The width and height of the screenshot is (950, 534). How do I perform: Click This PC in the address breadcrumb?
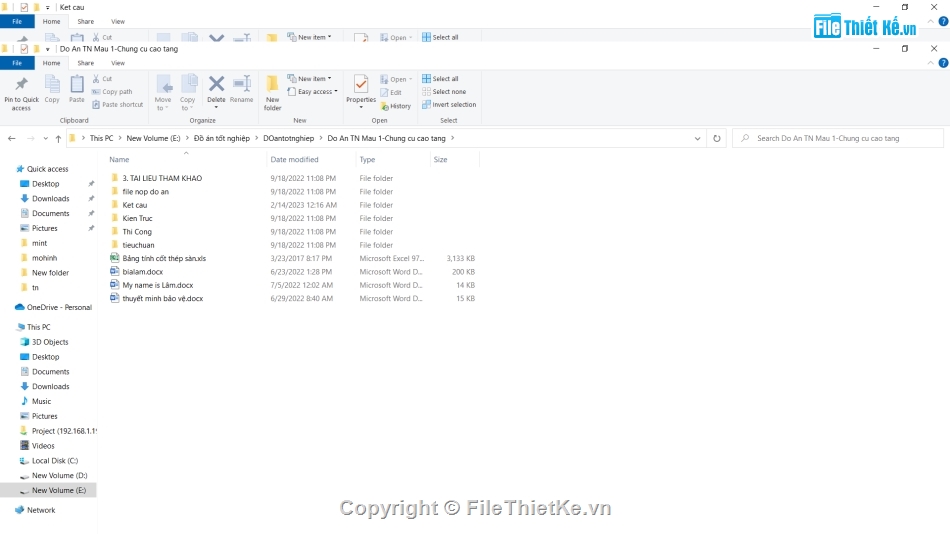tap(101, 138)
